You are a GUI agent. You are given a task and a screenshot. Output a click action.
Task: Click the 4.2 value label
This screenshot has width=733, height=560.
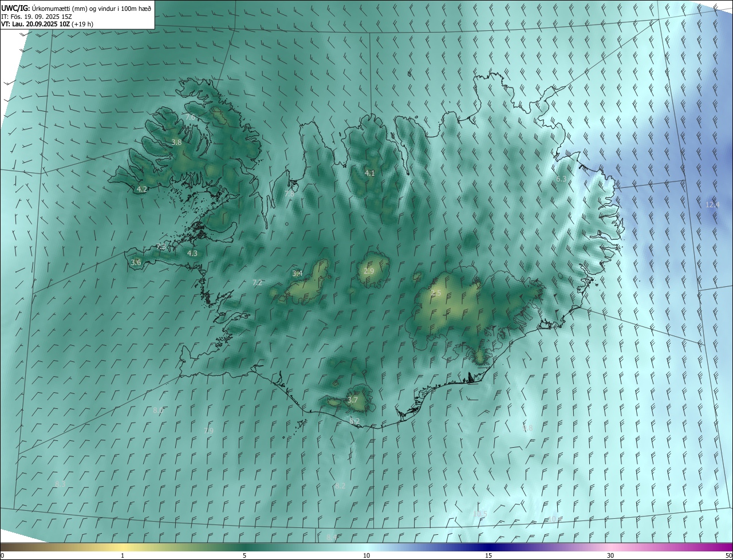[142, 189]
